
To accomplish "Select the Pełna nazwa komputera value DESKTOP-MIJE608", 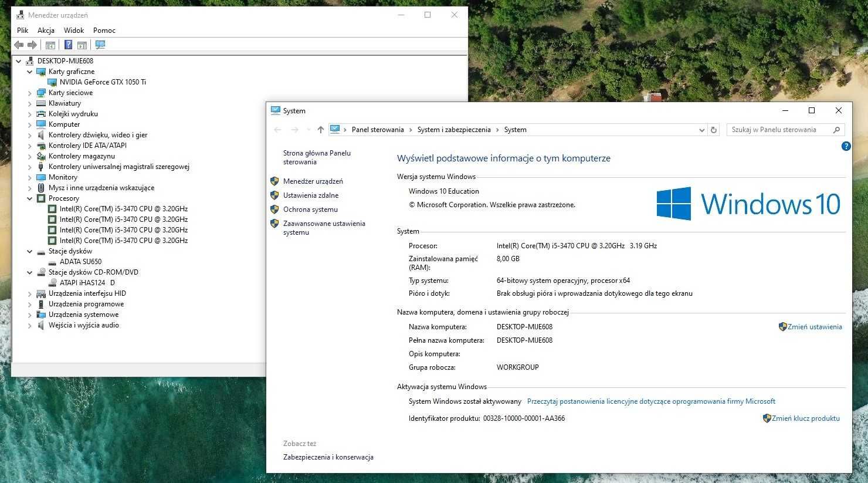I will (x=524, y=340).
